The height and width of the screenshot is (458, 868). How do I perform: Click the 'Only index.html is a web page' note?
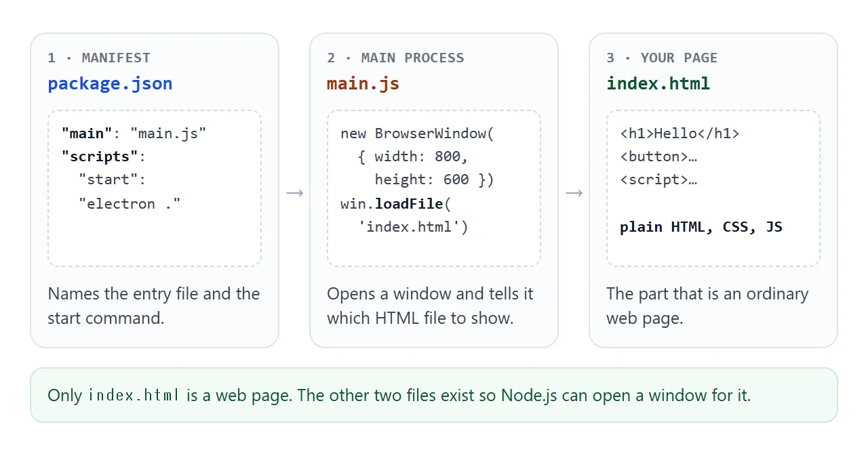pos(434,395)
